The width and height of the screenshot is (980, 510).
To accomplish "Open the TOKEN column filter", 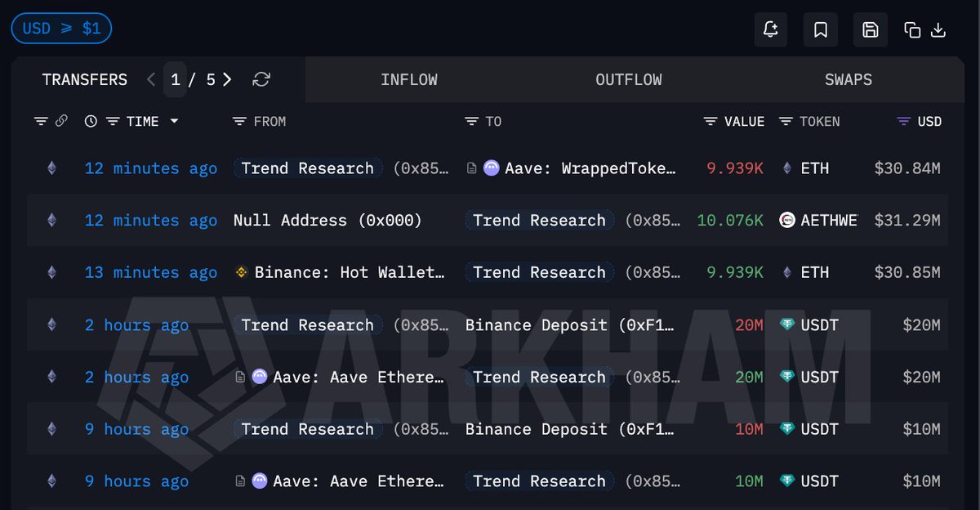I will [x=786, y=121].
